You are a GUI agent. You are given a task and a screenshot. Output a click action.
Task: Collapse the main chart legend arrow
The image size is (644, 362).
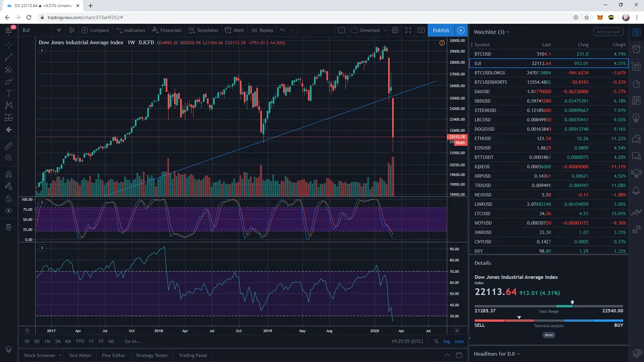(42, 51)
